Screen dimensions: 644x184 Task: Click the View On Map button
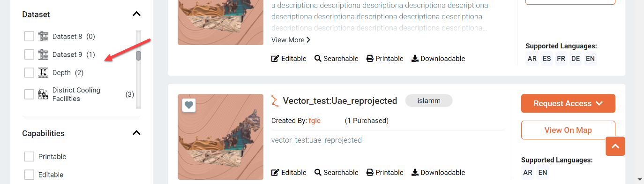pos(568,130)
